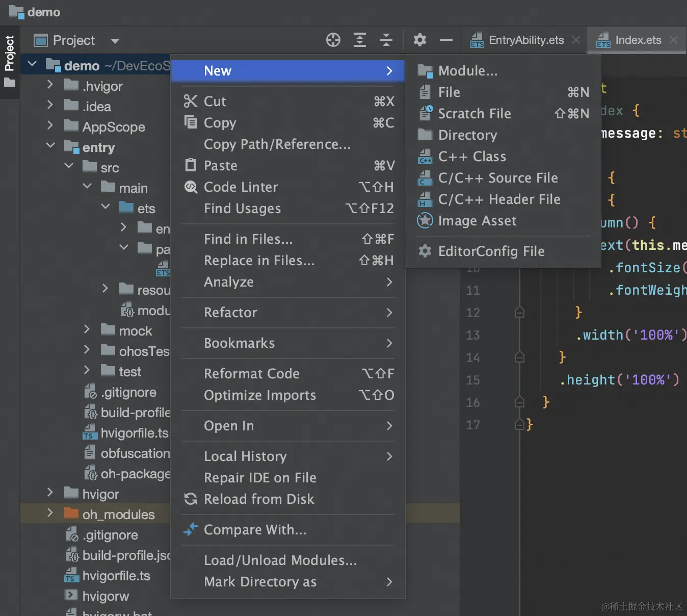Click the Scratch File clock icon
This screenshot has width=687, height=616.
click(x=426, y=113)
